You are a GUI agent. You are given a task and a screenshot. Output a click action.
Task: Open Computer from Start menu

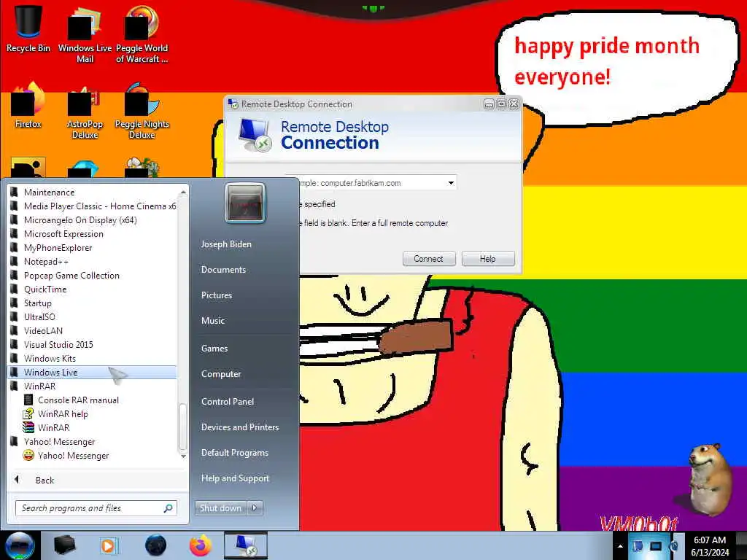pos(221,374)
